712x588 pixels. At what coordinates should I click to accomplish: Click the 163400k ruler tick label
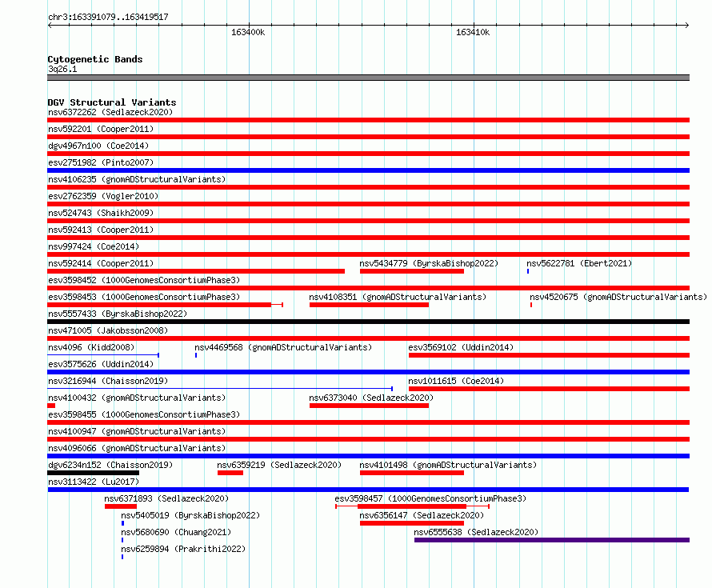pos(248,32)
